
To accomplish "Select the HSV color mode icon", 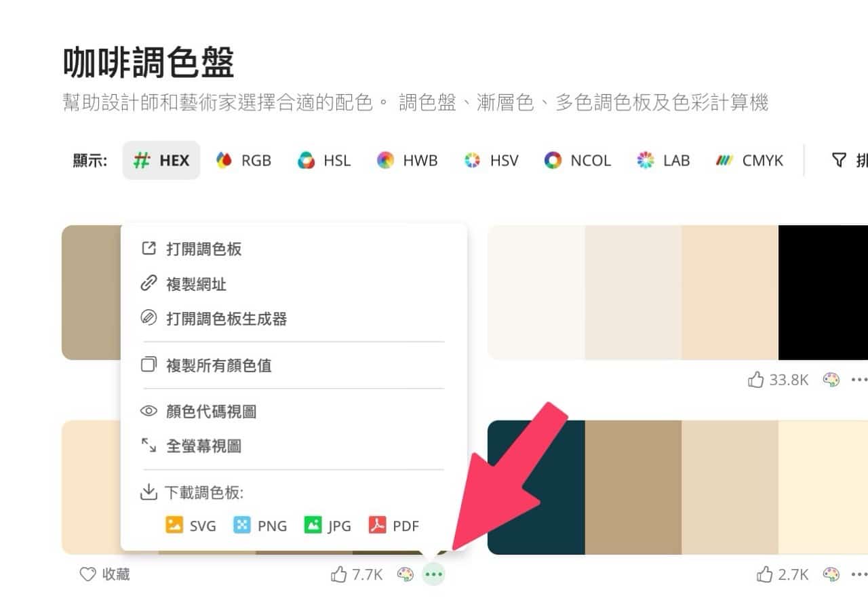I will (470, 160).
